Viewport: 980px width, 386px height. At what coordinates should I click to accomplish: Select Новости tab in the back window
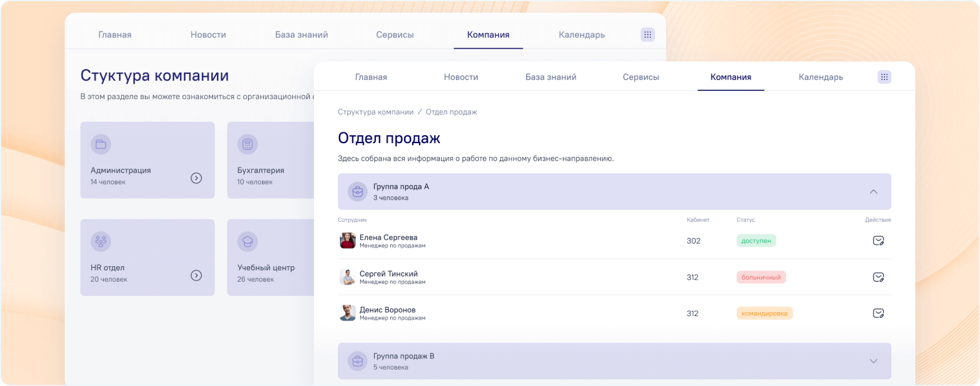tap(208, 34)
